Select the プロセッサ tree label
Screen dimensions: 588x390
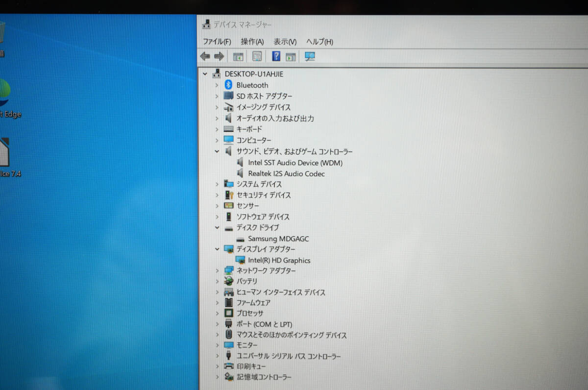tap(250, 313)
